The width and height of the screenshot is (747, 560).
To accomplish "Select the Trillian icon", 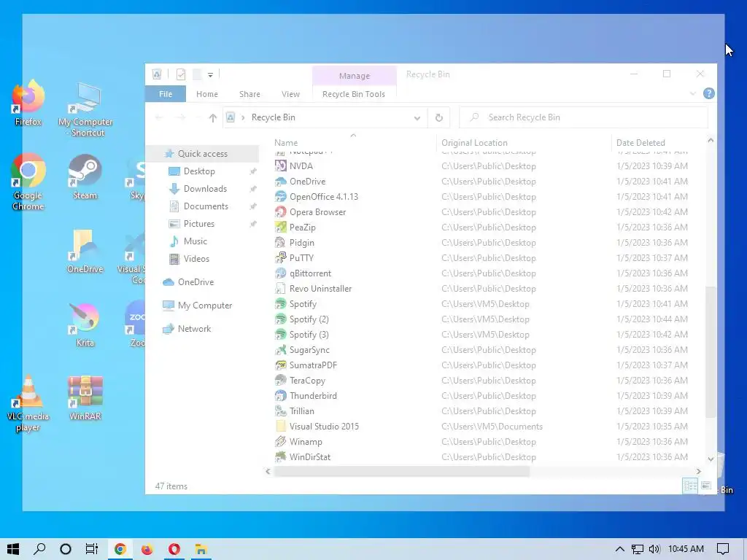I will point(281,411).
